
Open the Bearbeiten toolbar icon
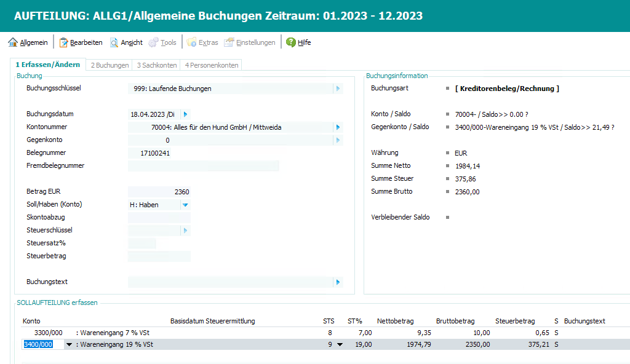click(63, 42)
